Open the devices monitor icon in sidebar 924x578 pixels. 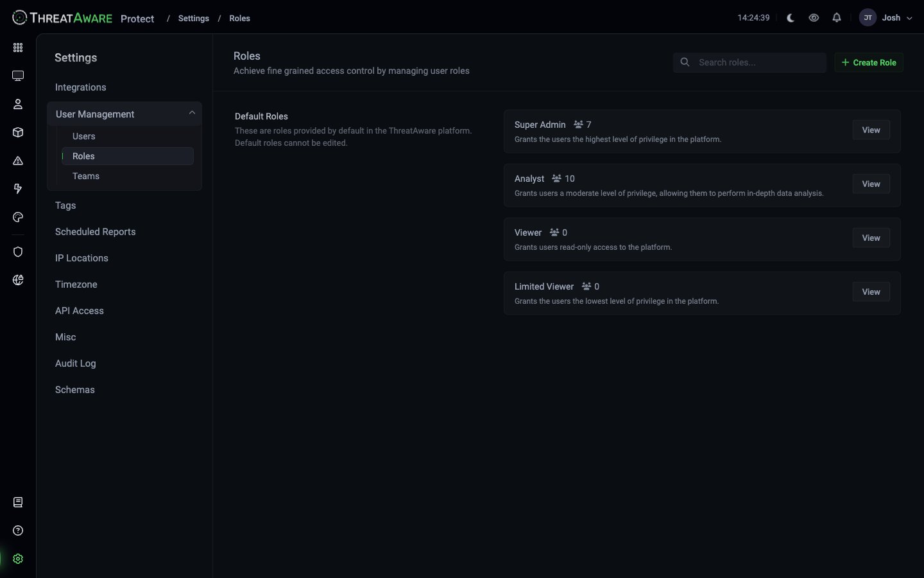coord(18,76)
